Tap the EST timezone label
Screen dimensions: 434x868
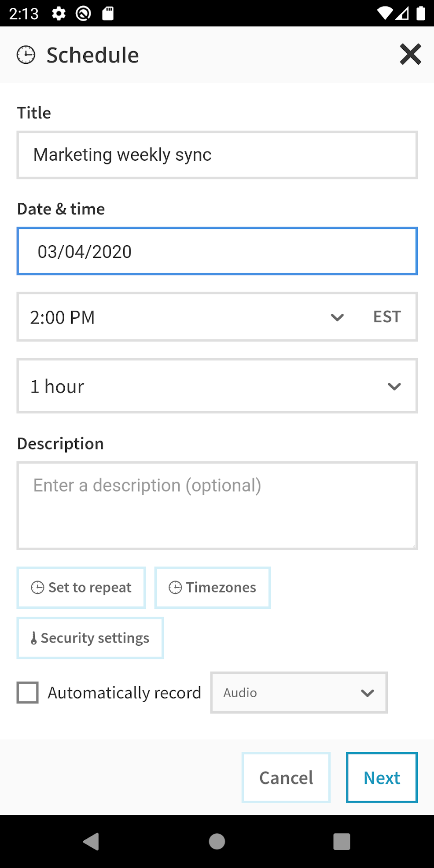(x=387, y=317)
